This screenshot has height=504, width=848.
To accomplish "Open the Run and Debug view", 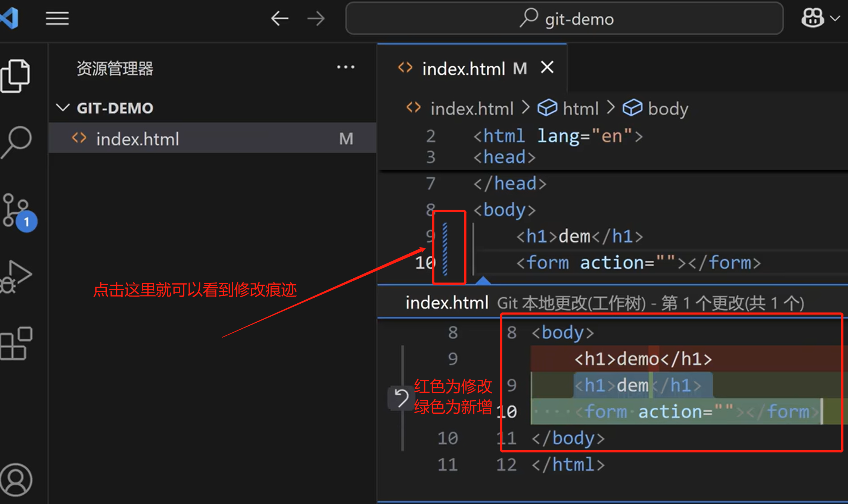I will 16,276.
